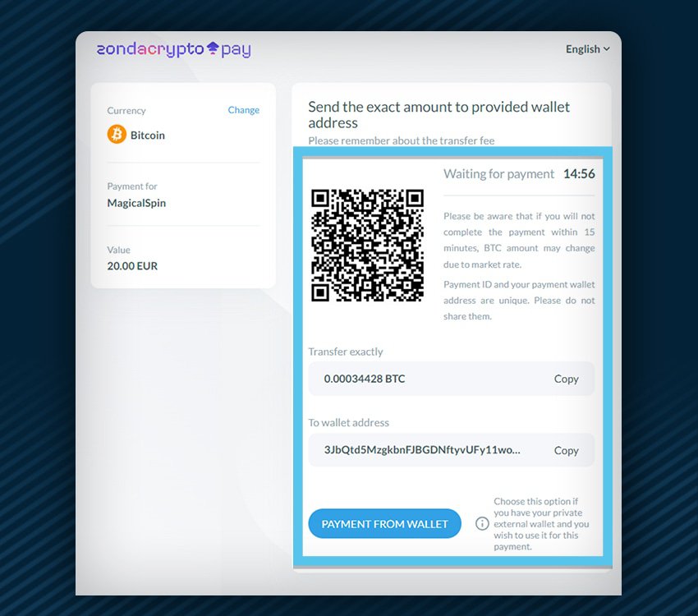The image size is (698, 616).
Task: Click the orange Bitcoin currency icon
Action: (x=117, y=135)
